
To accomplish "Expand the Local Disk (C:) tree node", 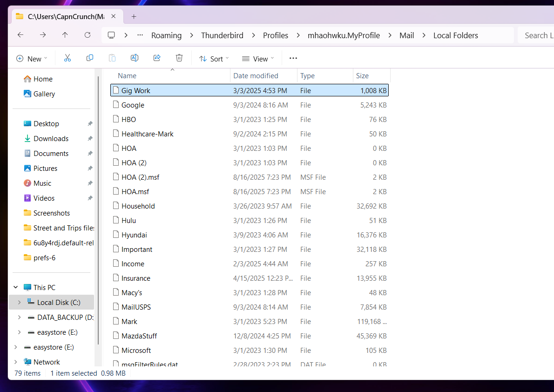I will (x=19, y=303).
